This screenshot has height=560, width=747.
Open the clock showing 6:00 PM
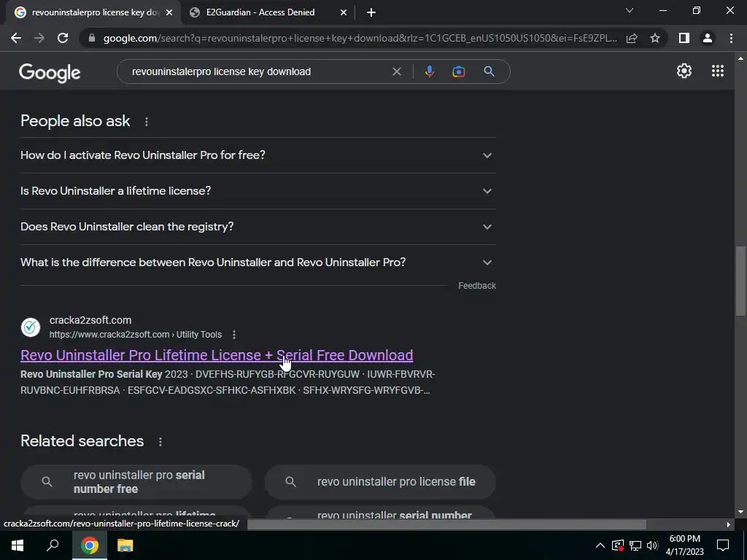[684, 545]
